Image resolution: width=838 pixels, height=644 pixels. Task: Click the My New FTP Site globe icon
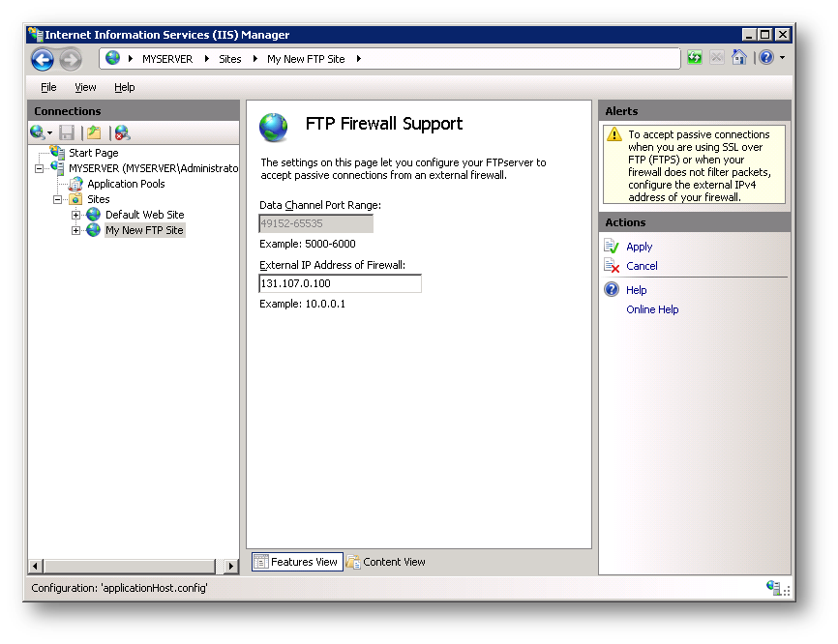[x=94, y=230]
